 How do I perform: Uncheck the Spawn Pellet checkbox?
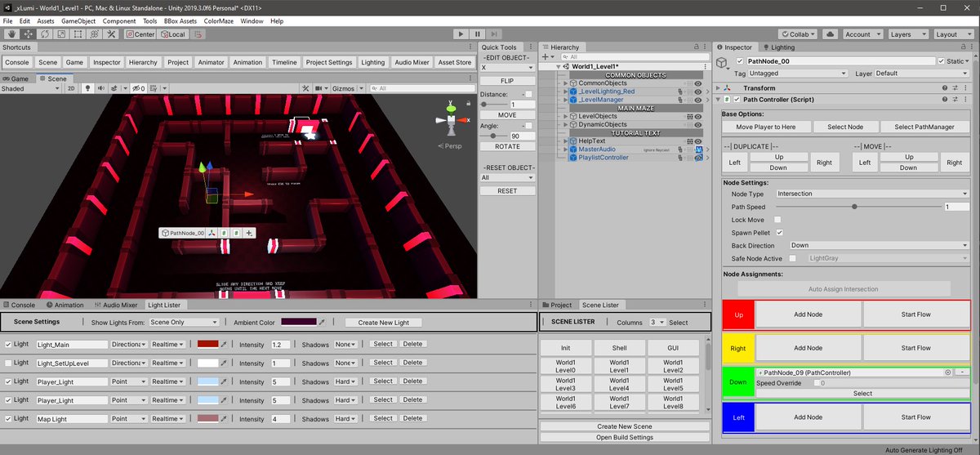779,233
